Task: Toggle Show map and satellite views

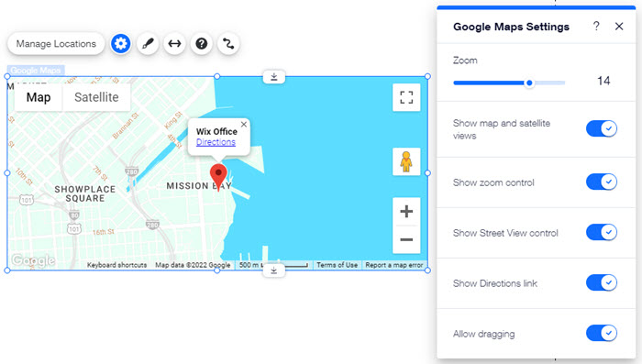Action: pos(602,128)
